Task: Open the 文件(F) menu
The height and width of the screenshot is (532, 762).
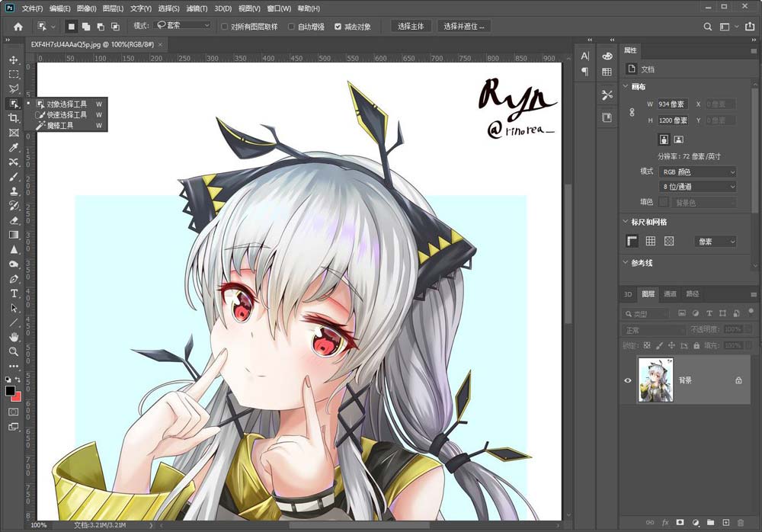Action: [x=32, y=8]
